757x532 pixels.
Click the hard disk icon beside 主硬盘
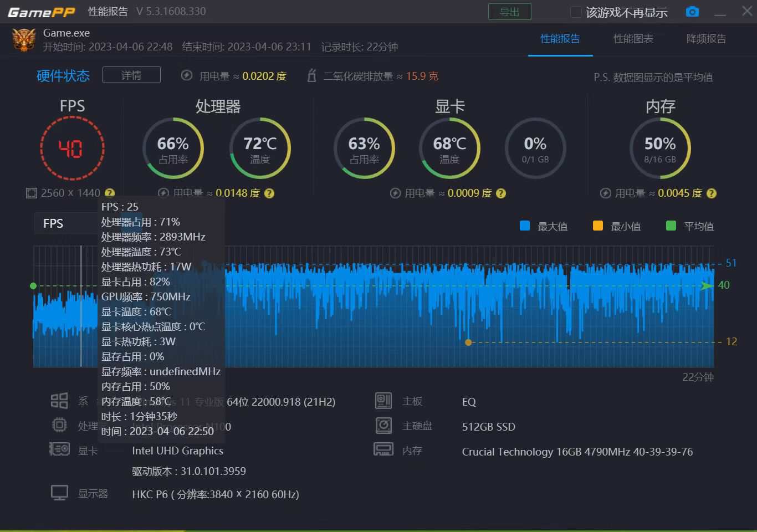tap(383, 425)
